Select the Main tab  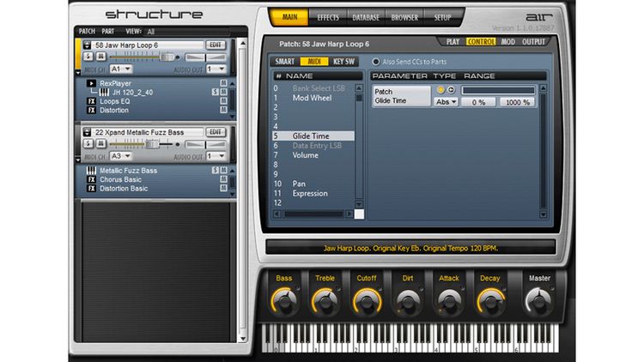tap(289, 17)
